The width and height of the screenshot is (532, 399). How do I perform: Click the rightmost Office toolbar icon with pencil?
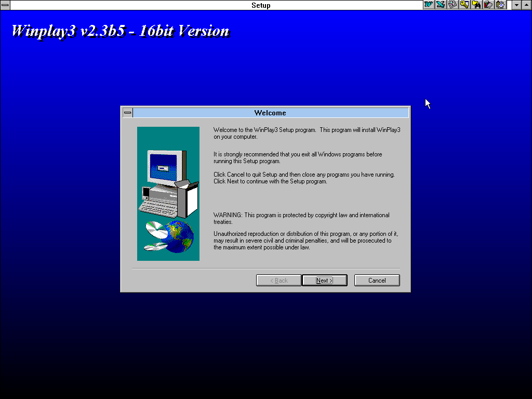pyautogui.click(x=500, y=5)
